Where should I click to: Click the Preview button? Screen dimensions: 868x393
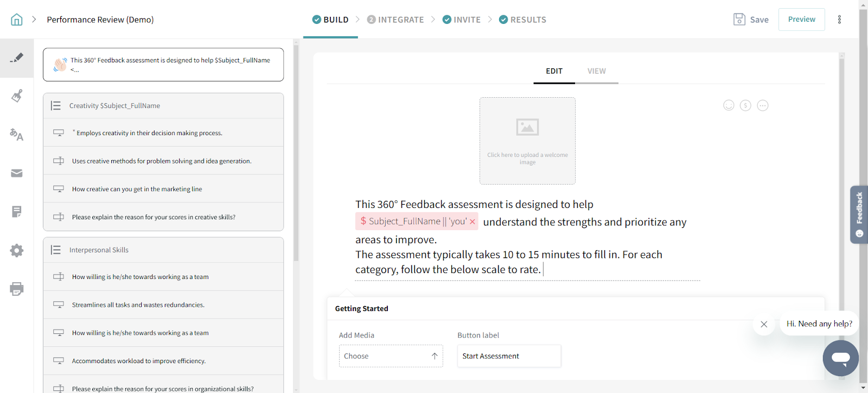tap(801, 20)
